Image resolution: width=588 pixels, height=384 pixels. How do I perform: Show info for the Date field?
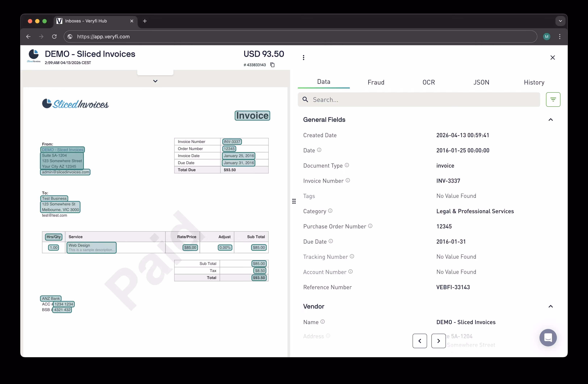click(319, 150)
